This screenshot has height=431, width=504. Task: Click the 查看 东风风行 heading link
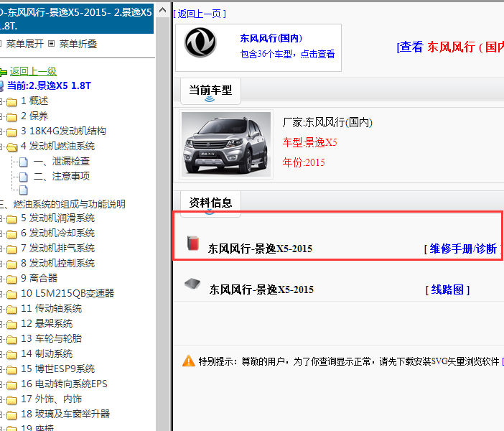tap(450, 47)
